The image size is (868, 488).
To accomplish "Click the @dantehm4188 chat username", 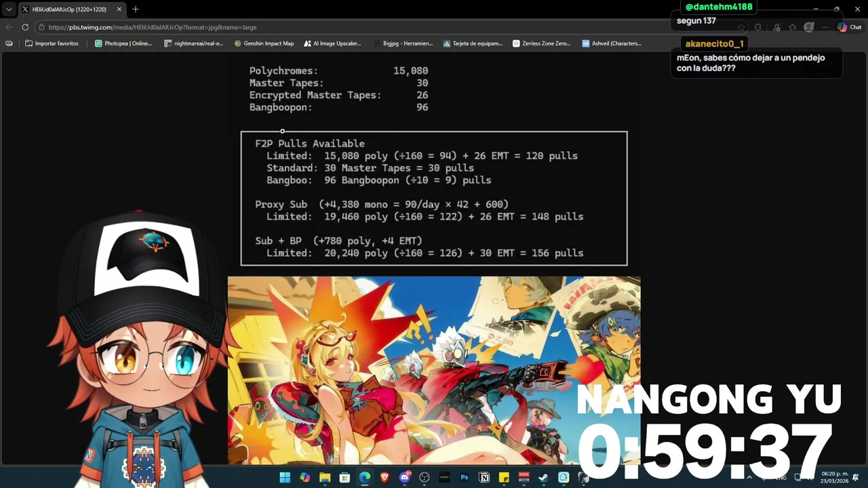I will coord(719,7).
